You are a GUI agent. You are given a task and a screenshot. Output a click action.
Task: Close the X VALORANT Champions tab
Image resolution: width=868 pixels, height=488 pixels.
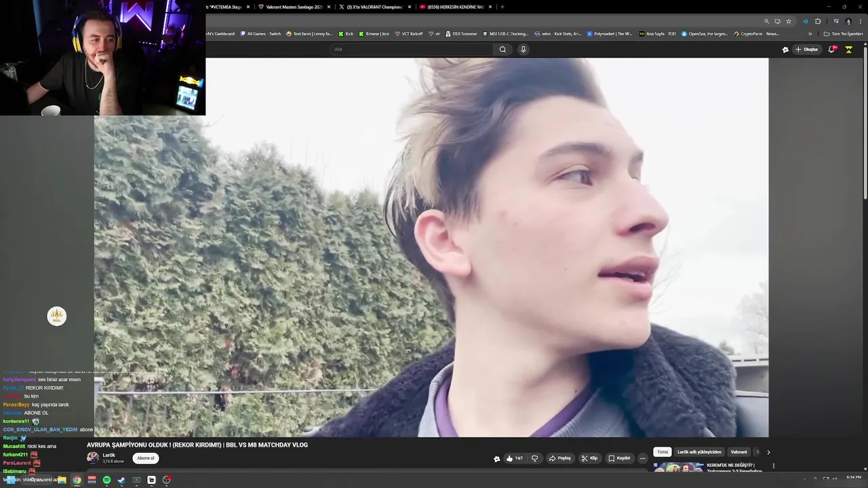[x=410, y=7]
